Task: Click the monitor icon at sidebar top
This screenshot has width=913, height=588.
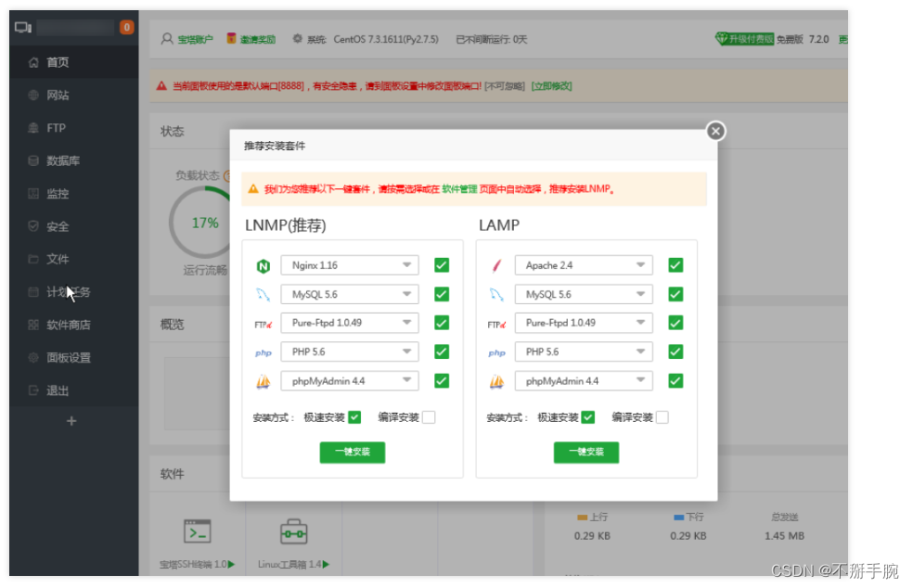Action: [23, 28]
